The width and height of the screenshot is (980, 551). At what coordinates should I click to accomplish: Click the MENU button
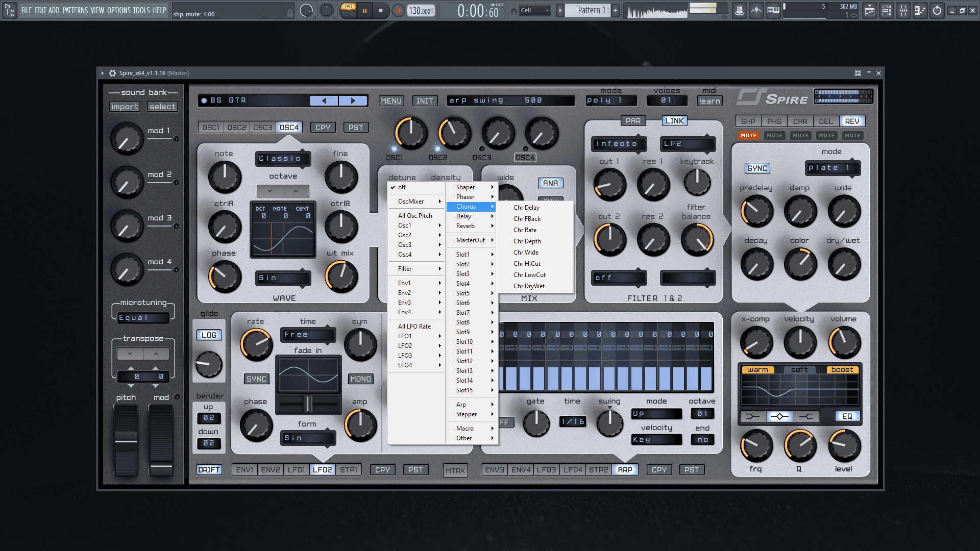[391, 101]
